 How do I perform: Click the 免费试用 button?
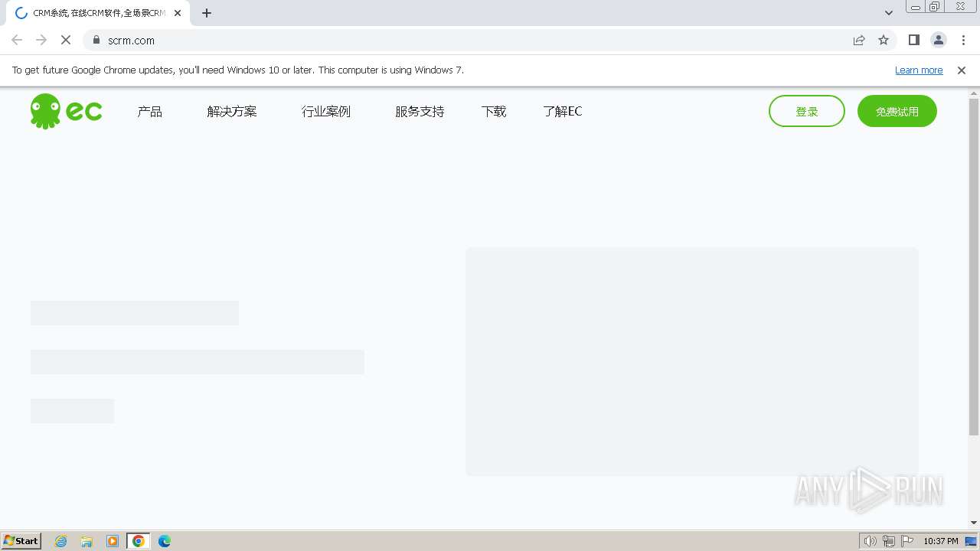(897, 111)
